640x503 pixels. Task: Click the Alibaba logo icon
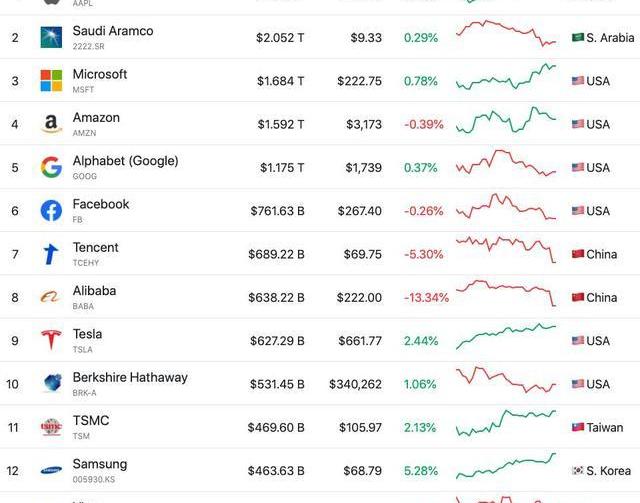[x=51, y=297]
